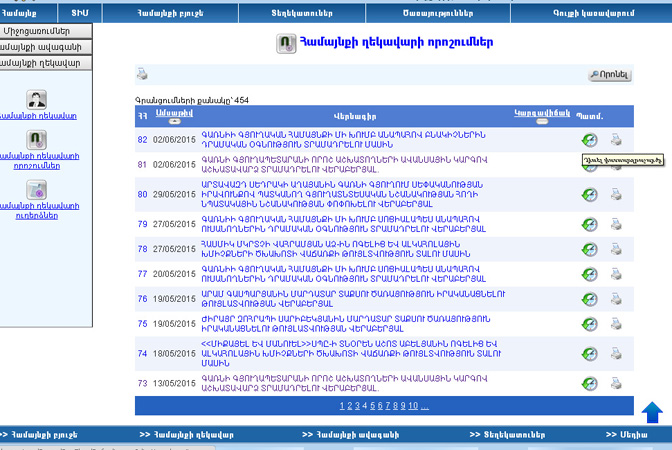Open the green document icon for decision 79
Image resolution: width=672 pixels, height=450 pixels.
coord(590,224)
